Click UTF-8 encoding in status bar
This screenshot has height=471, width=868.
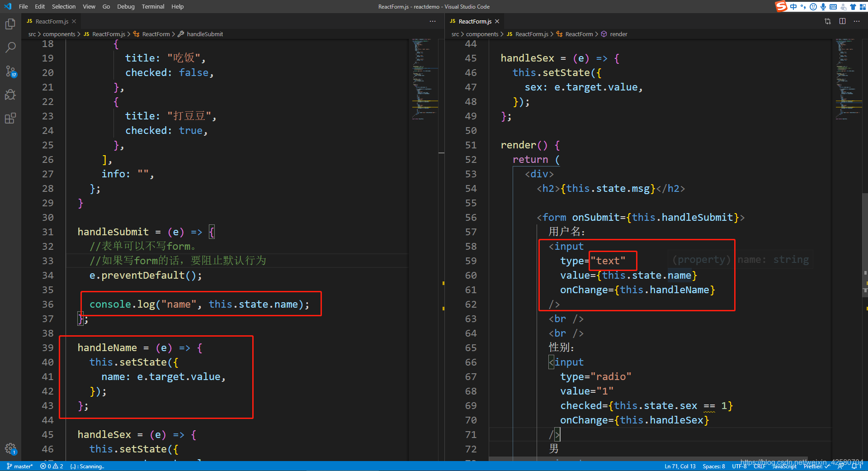pyautogui.click(x=739, y=466)
